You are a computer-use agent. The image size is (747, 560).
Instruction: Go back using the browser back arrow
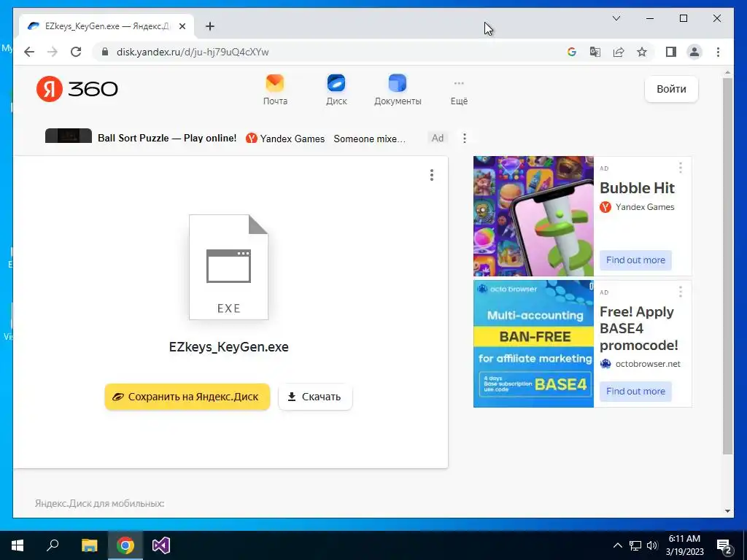[29, 52]
